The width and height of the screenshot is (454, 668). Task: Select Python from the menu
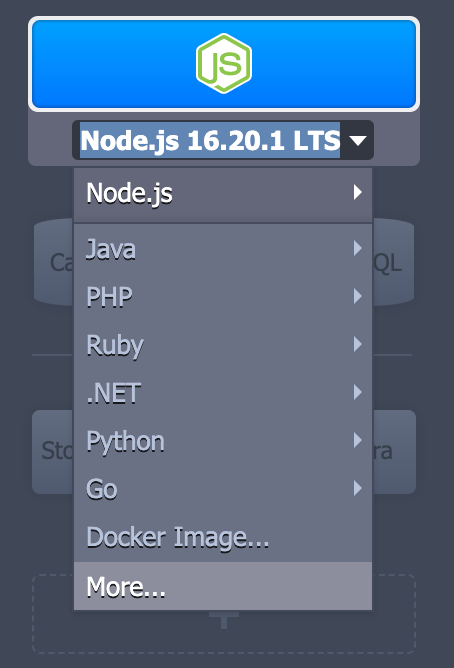(126, 442)
